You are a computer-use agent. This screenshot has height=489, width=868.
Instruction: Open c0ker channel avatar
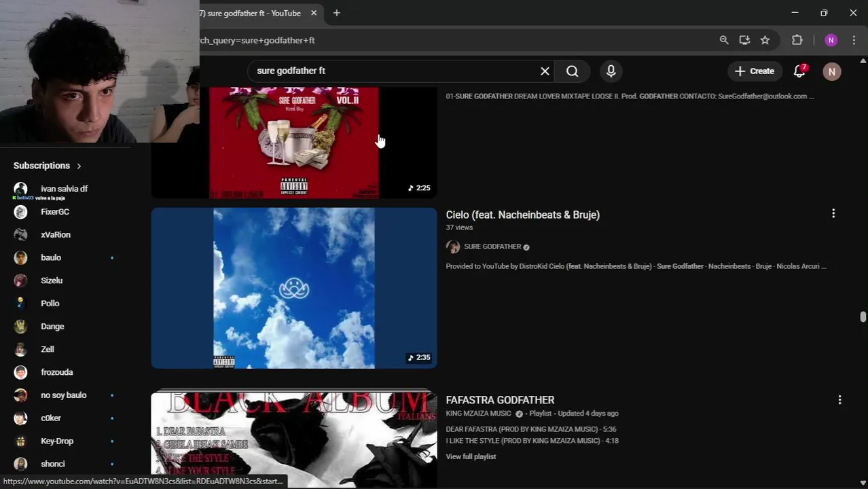point(20,418)
